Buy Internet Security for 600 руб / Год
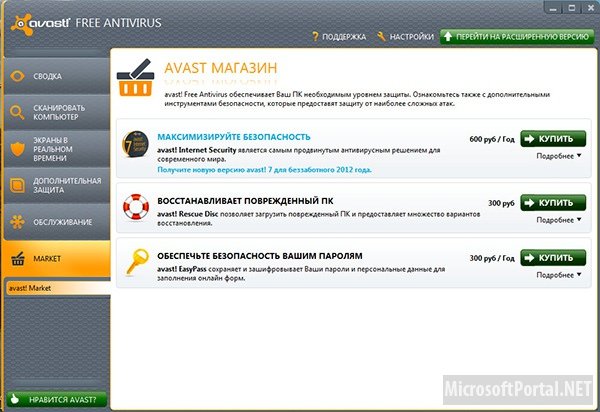Screen dimensions: 600x412 pos(553,139)
